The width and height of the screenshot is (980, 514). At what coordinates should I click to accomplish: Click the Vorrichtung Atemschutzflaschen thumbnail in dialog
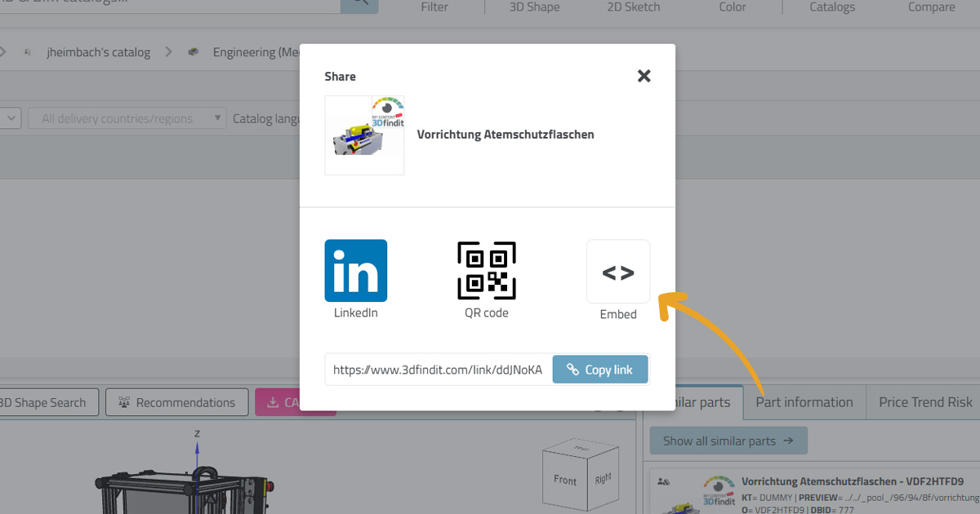(364, 135)
